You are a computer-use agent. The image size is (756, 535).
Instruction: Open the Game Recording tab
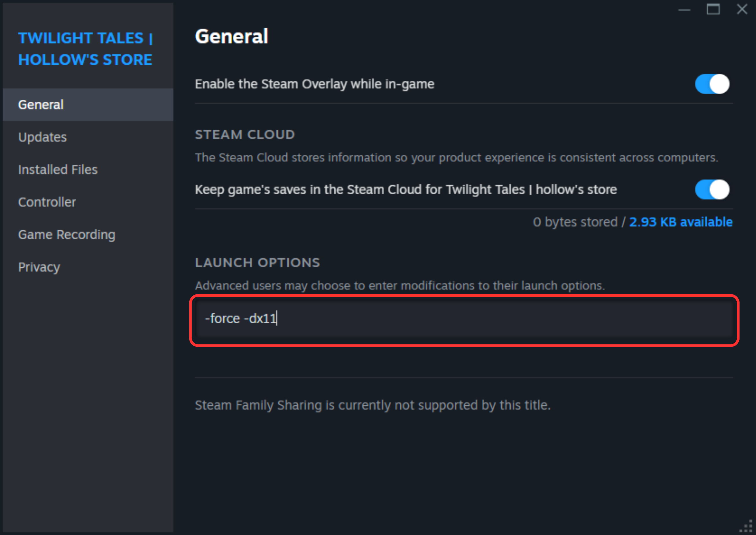pos(67,234)
